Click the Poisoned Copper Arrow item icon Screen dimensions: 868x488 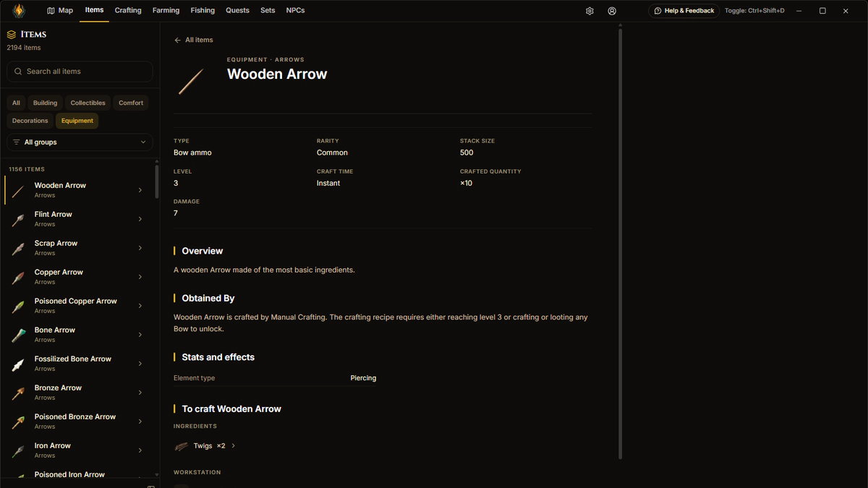[x=19, y=306]
